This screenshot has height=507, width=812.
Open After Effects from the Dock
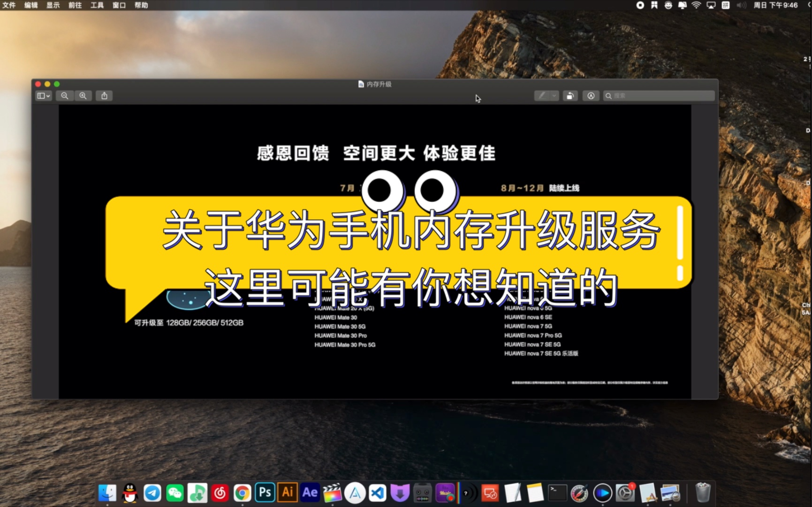coord(310,492)
